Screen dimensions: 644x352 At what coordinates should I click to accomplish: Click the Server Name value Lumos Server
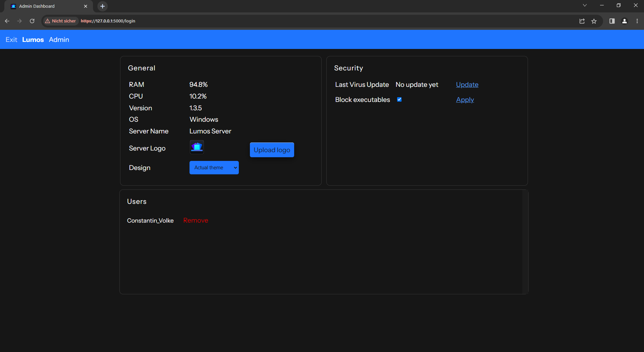coord(210,131)
